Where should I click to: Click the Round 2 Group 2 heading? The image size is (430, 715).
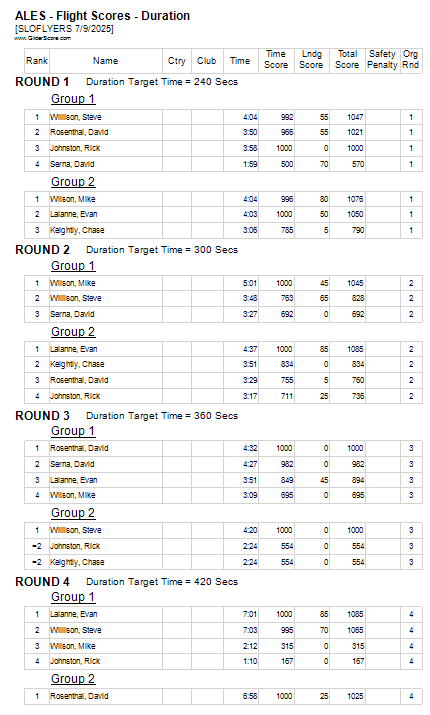pos(73,332)
